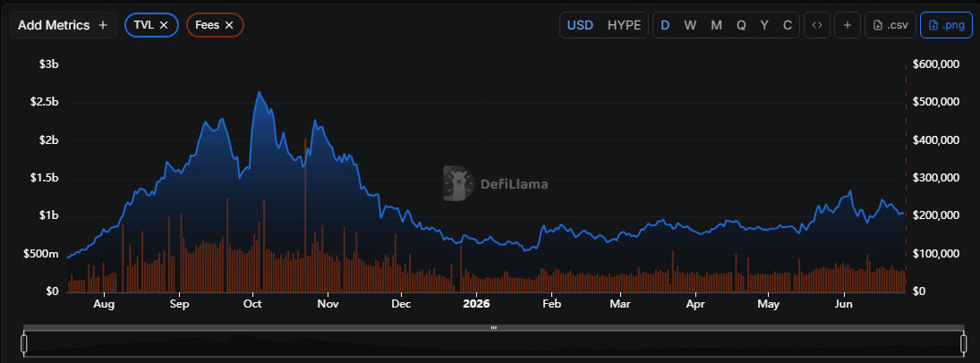Switch denomination to USD

(x=580, y=25)
